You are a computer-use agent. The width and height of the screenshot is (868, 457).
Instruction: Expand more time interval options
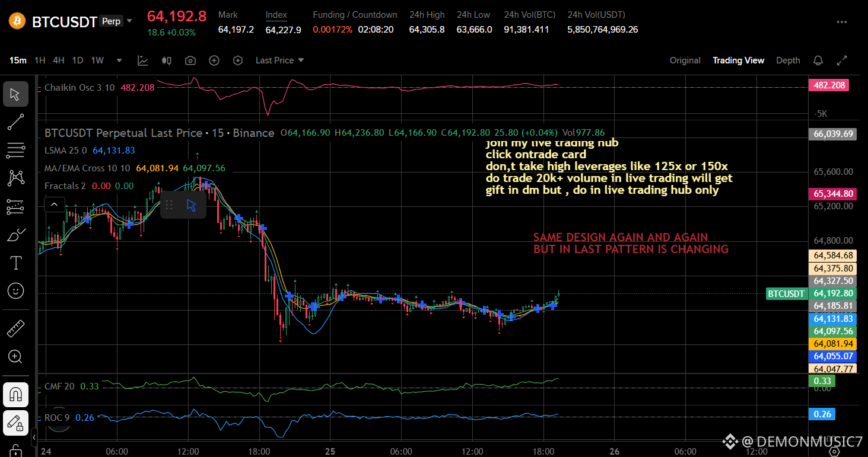coord(119,60)
